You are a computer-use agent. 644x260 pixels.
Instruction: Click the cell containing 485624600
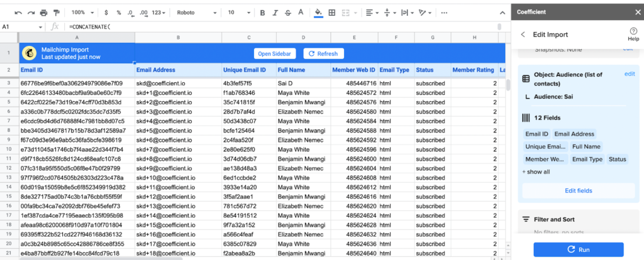[x=354, y=159]
